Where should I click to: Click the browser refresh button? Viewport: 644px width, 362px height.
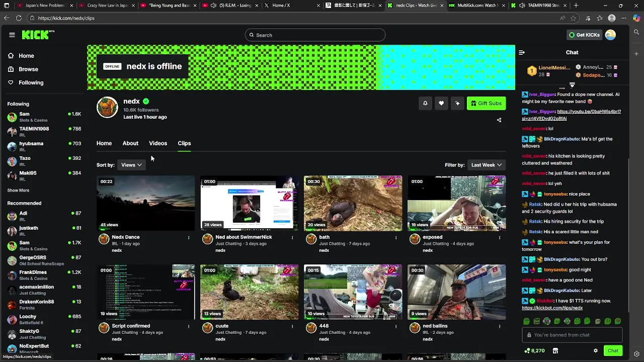pyautogui.click(x=19, y=18)
